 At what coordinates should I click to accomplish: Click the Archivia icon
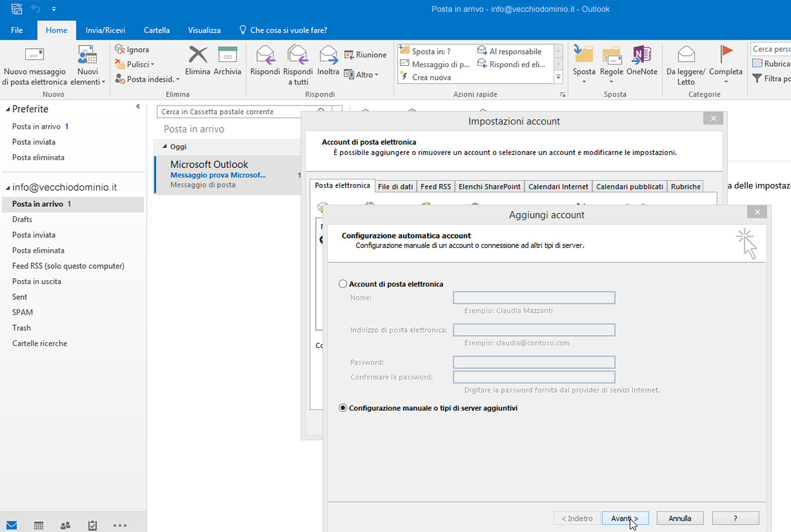[x=227, y=54]
